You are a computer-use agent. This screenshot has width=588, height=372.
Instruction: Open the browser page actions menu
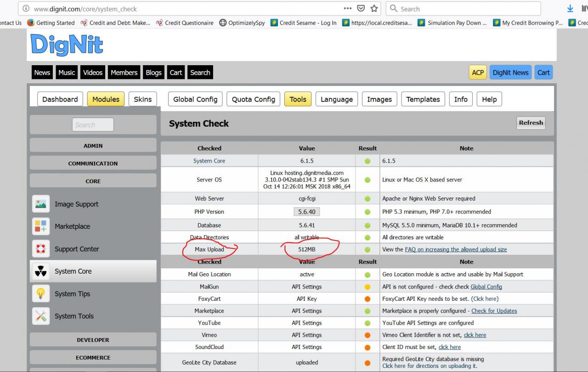(x=348, y=9)
